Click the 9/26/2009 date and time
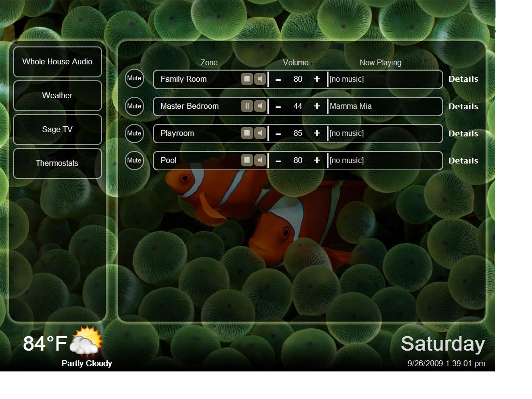Image resolution: width=532 pixels, height=399 pixels. (x=446, y=363)
